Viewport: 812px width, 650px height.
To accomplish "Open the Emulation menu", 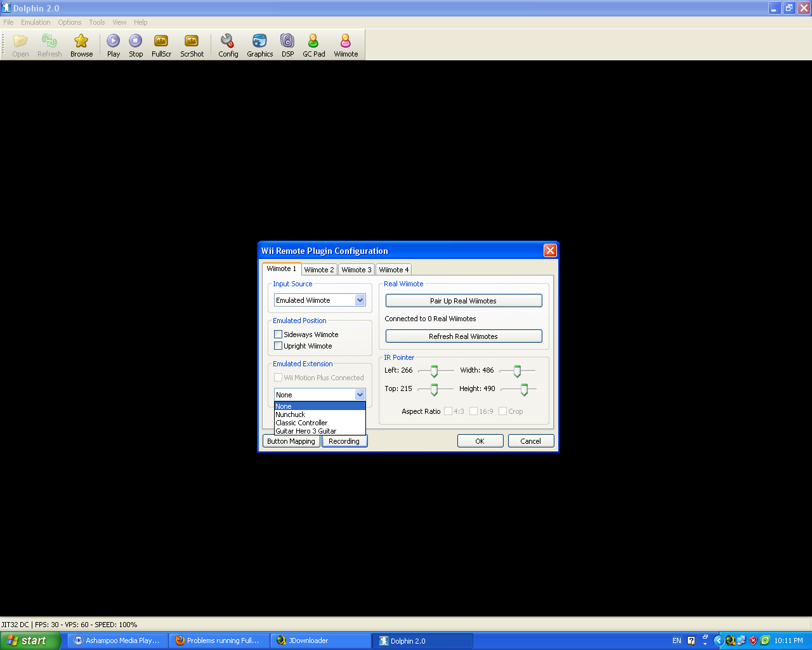I will click(36, 22).
